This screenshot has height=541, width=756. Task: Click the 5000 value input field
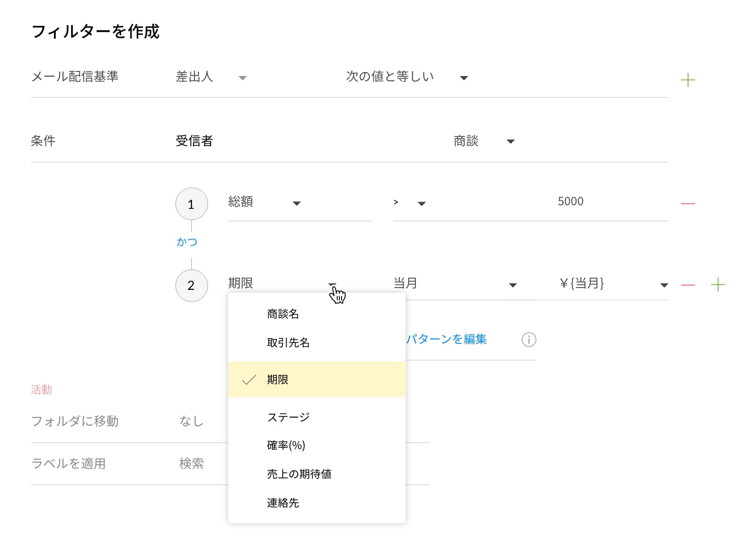[570, 202]
